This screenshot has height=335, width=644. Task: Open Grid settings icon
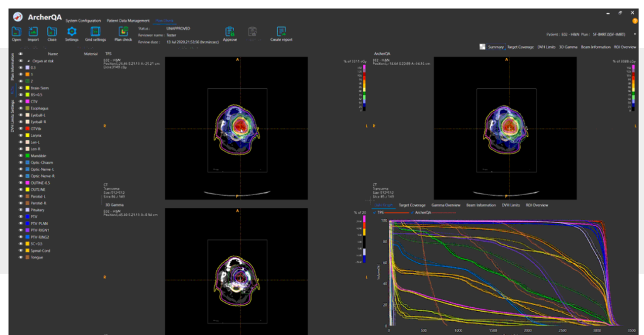pyautogui.click(x=96, y=31)
